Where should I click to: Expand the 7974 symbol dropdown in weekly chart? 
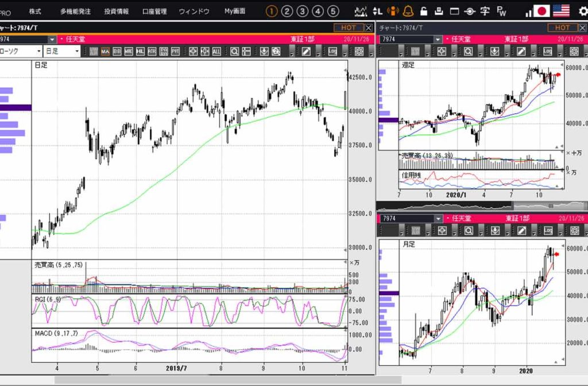439,39
